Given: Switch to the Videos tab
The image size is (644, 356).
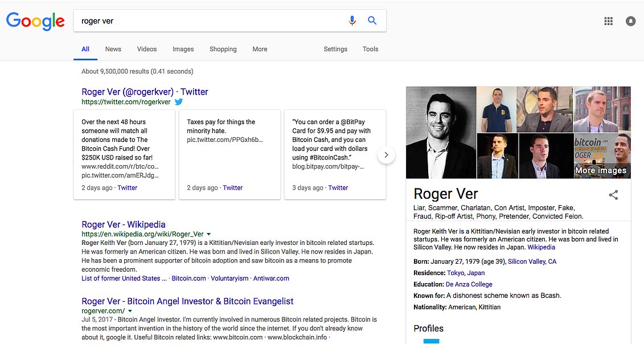Looking at the screenshot, I should [x=147, y=49].
